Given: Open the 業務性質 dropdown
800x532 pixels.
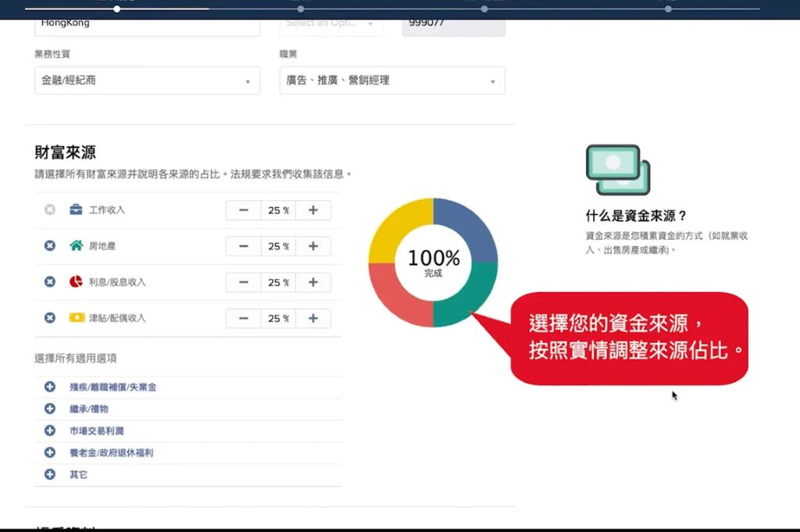Looking at the screenshot, I should (147, 80).
